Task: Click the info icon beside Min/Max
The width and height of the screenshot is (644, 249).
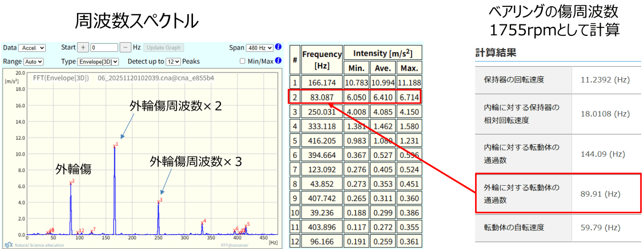Action: coord(278,60)
